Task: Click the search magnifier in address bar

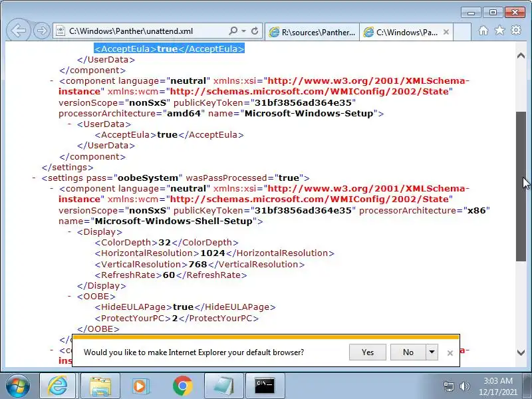Action: tap(233, 31)
